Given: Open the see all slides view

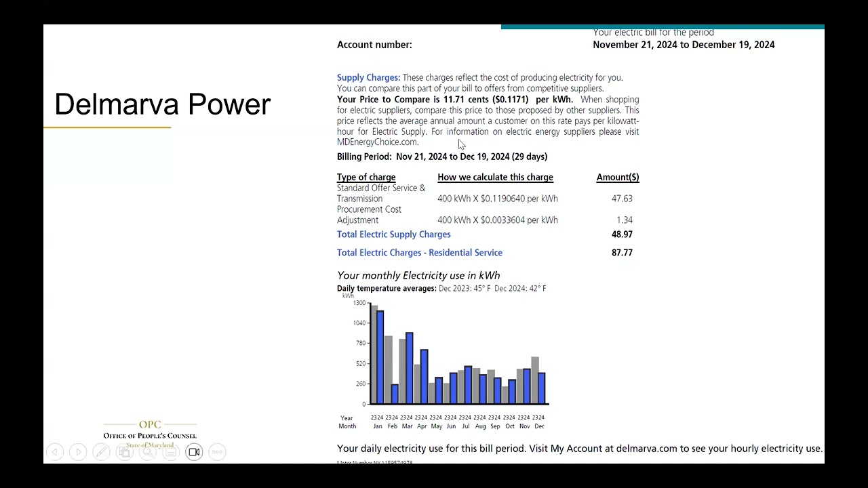Looking at the screenshot, I should pyautogui.click(x=125, y=452).
